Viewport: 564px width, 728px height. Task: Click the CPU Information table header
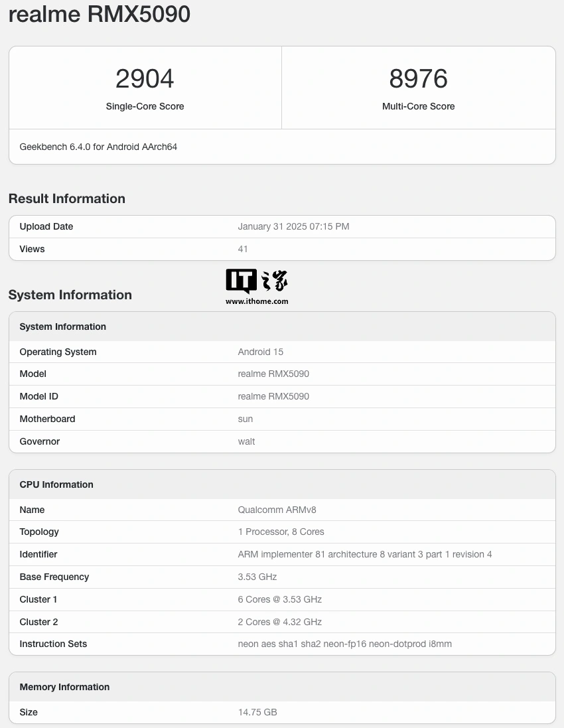pyautogui.click(x=56, y=484)
